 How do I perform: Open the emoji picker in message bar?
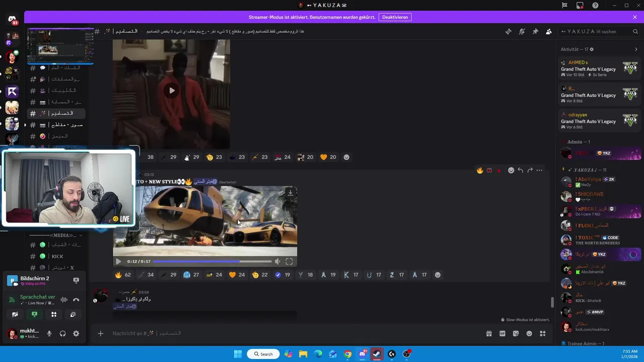point(529,333)
